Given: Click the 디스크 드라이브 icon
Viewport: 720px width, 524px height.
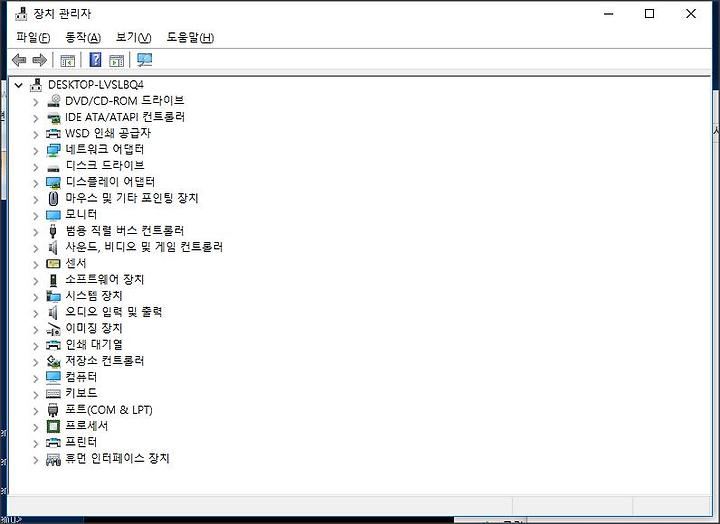Looking at the screenshot, I should pyautogui.click(x=53, y=168).
